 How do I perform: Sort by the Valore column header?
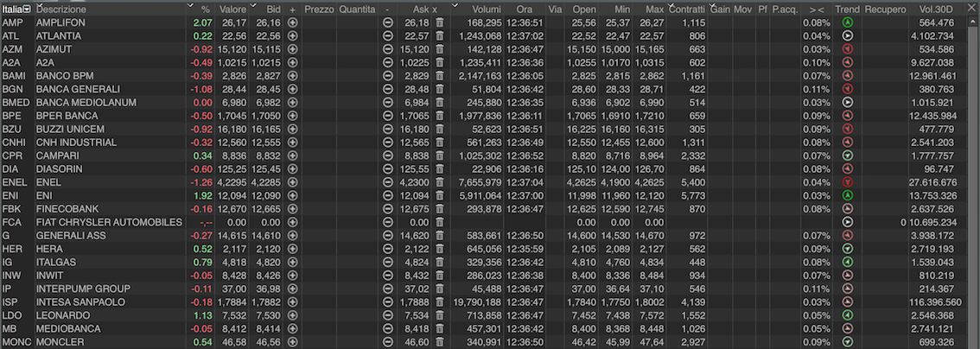(233, 10)
